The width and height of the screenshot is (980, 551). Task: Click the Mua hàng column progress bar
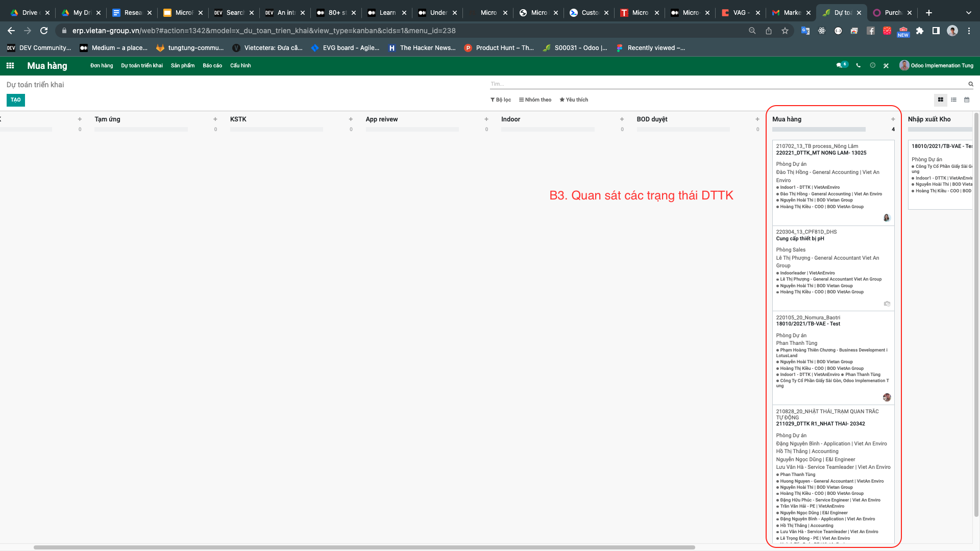click(819, 130)
